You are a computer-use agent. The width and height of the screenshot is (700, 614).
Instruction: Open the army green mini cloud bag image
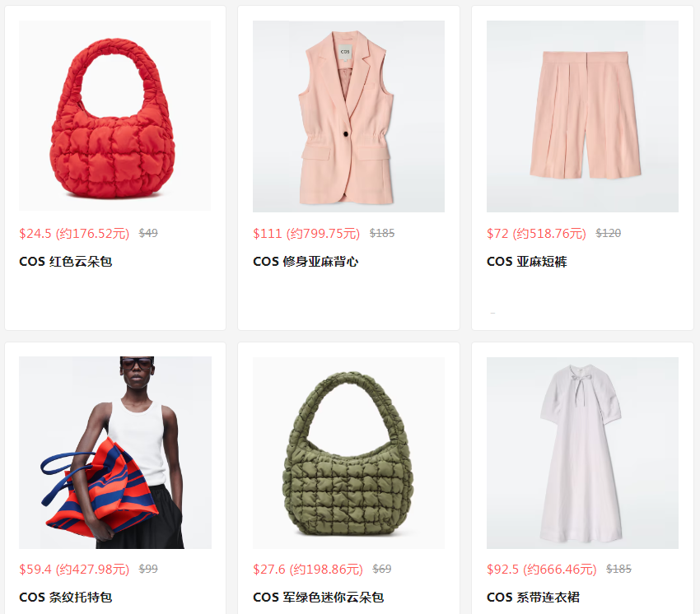pyautogui.click(x=348, y=453)
